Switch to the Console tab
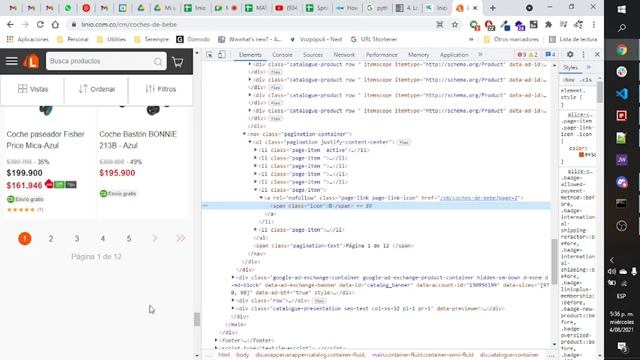 click(x=282, y=55)
